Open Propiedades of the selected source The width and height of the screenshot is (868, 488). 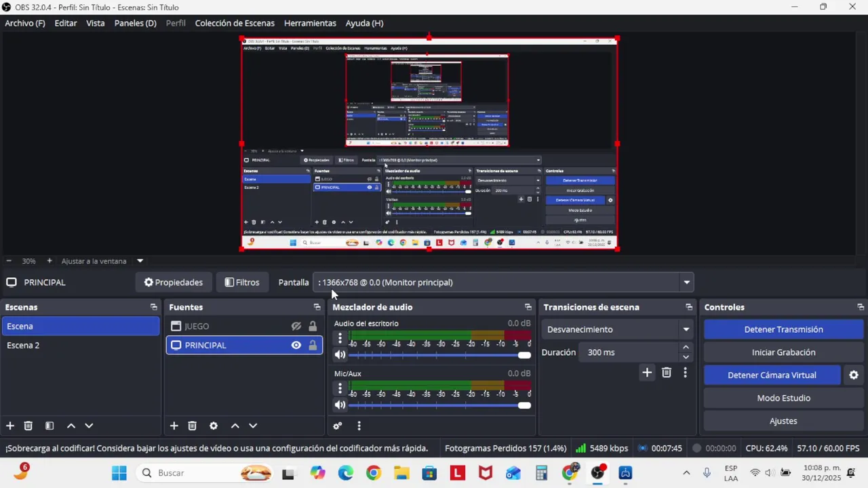[x=174, y=283]
